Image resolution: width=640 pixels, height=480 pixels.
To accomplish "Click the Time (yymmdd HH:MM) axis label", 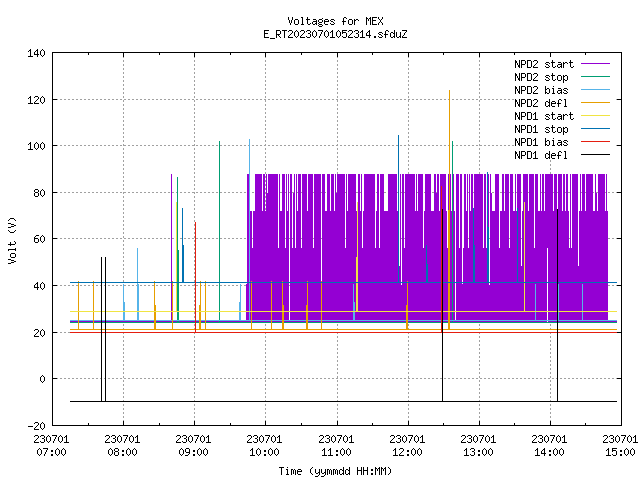I will (x=335, y=471).
